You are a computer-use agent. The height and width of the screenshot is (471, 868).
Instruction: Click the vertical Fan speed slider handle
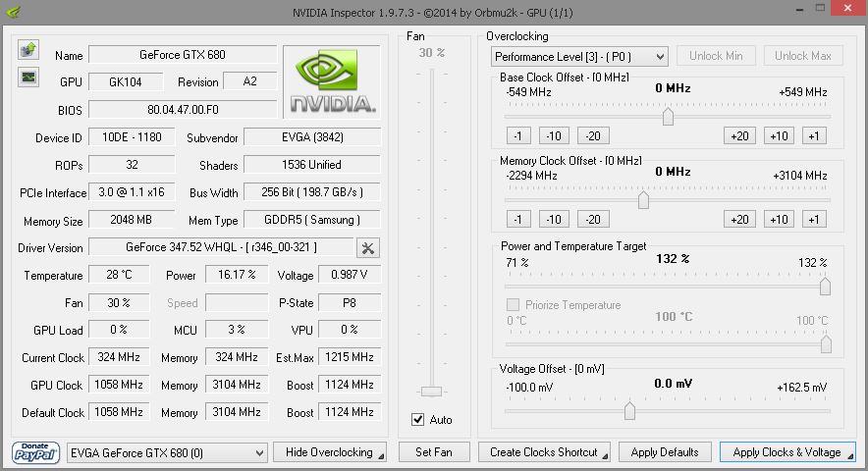(431, 392)
